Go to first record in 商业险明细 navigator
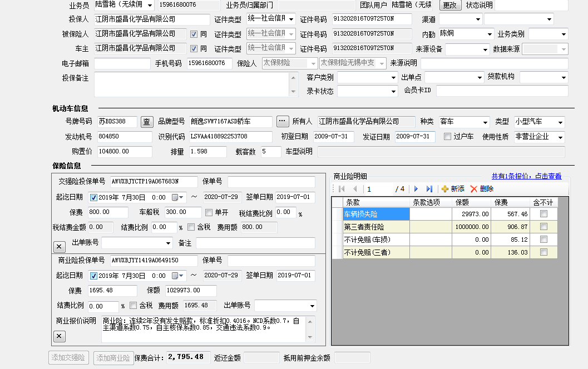The image size is (588, 369). click(x=342, y=189)
